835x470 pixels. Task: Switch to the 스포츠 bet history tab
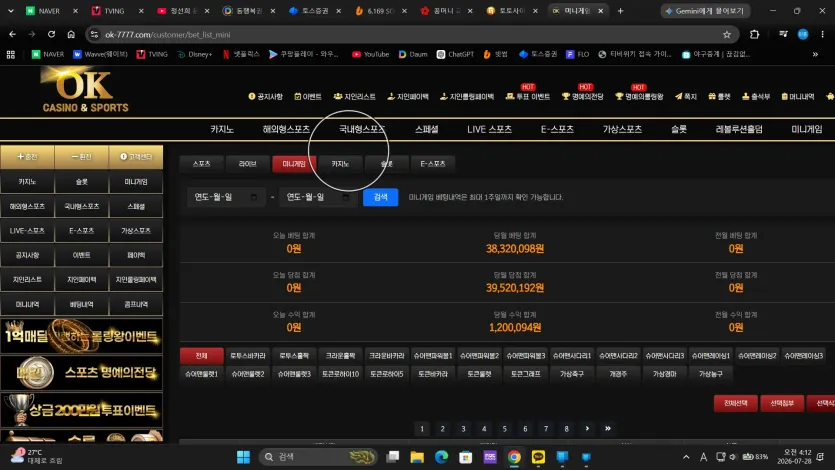(201, 164)
